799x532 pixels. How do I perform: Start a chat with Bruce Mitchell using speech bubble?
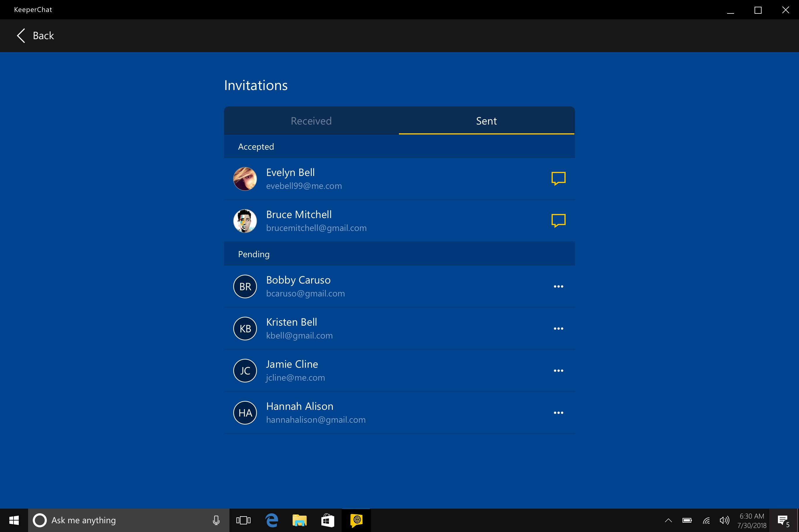click(x=558, y=220)
